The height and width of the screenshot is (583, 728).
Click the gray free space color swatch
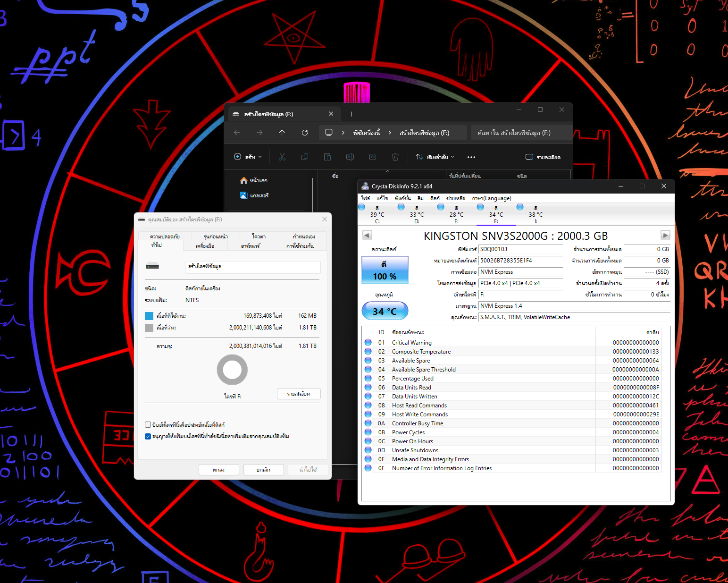(149, 328)
